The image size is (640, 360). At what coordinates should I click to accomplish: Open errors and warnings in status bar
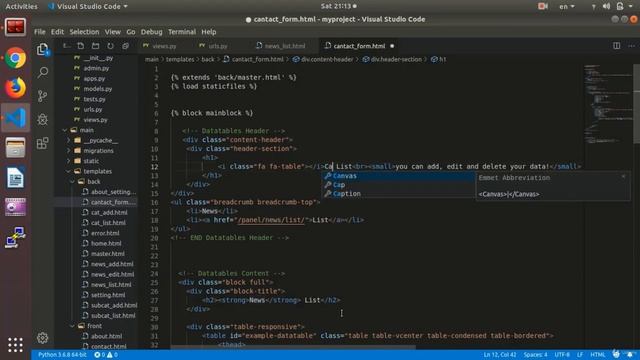pyautogui.click(x=106, y=355)
